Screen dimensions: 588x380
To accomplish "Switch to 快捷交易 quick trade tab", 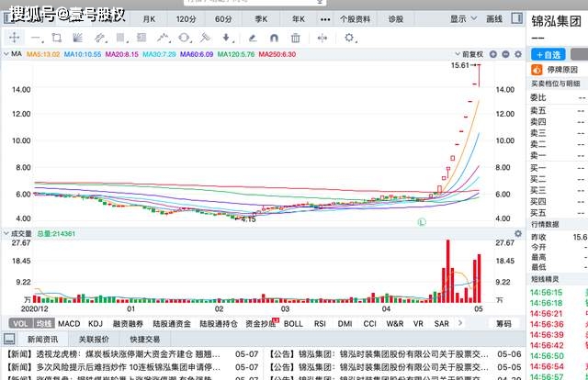I will point(145,339).
